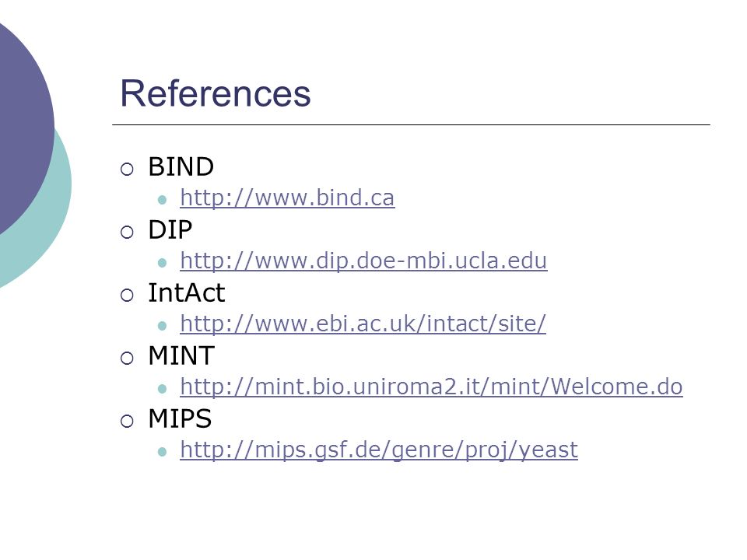Select the MINT heading text
Image resolution: width=747 pixels, height=560 pixels.
[181, 355]
